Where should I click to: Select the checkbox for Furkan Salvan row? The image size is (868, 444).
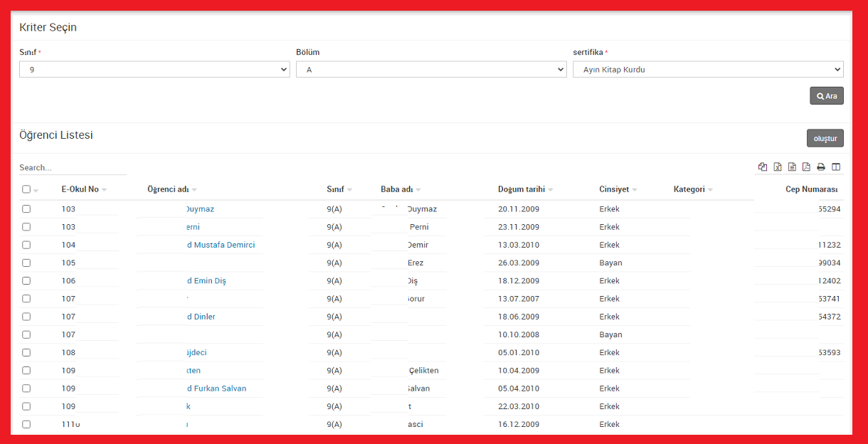coord(26,388)
